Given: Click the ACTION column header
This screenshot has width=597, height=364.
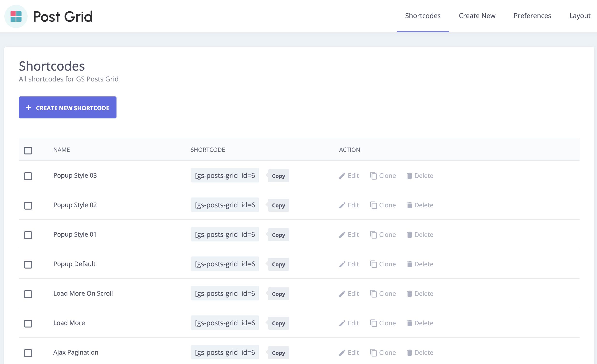Looking at the screenshot, I should [349, 150].
